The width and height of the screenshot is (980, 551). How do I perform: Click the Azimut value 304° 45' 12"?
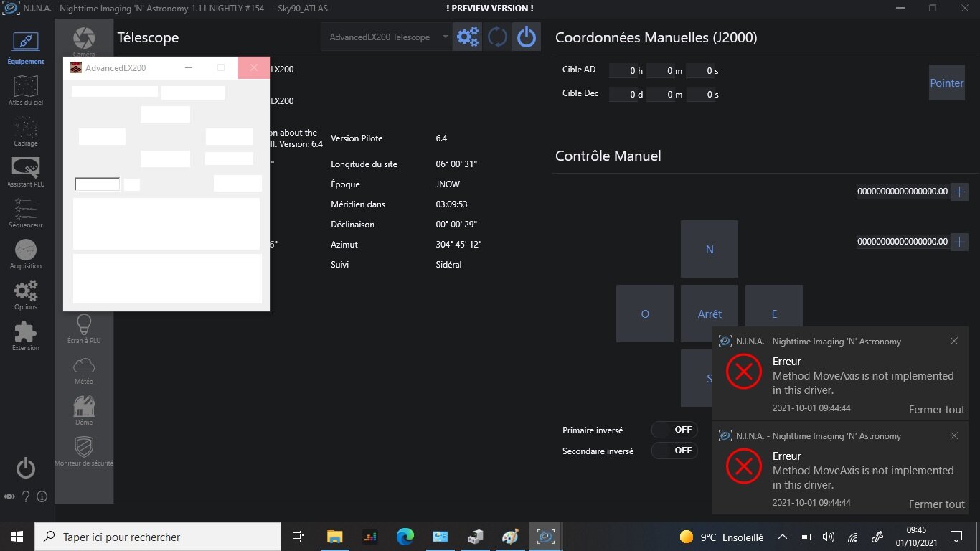[x=458, y=245]
